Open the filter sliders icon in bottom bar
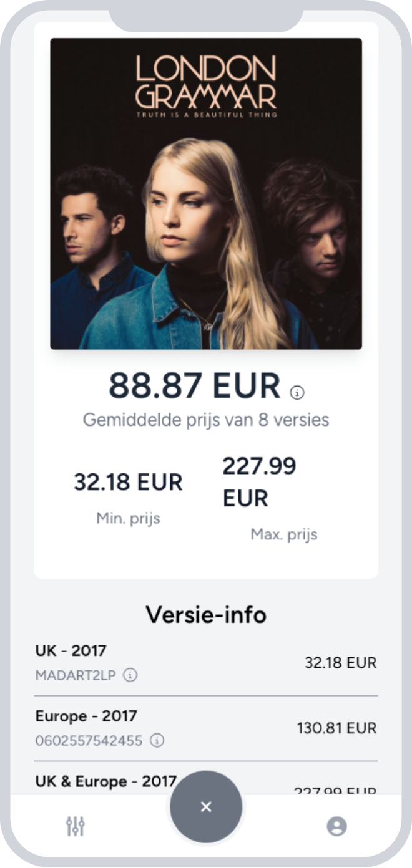The height and width of the screenshot is (868, 412). [x=76, y=826]
